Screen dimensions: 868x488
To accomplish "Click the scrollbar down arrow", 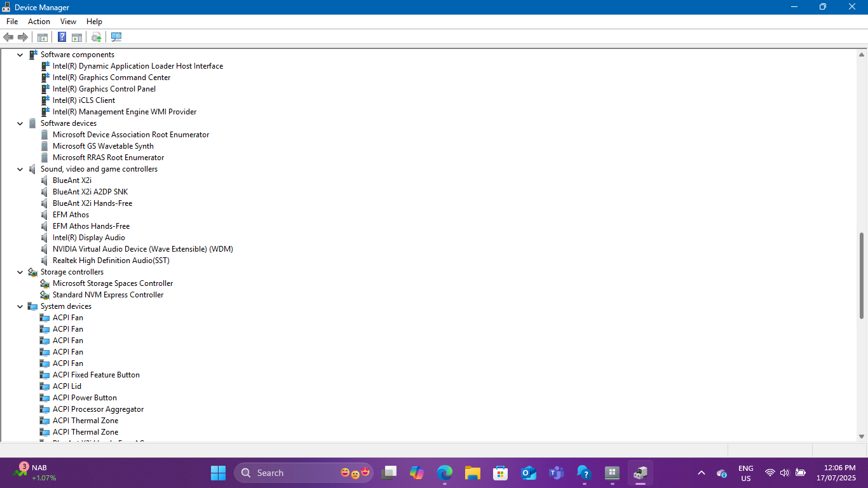I will click(x=862, y=436).
